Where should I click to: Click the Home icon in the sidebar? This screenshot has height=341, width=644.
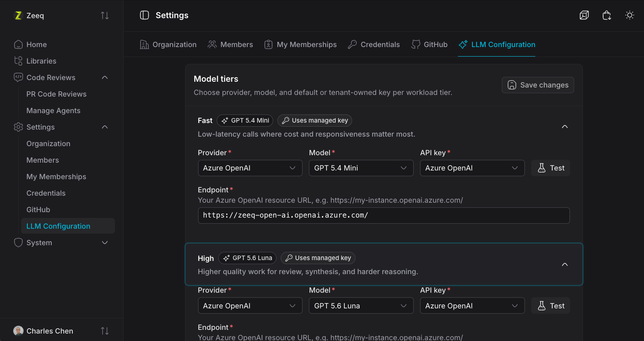(18, 45)
